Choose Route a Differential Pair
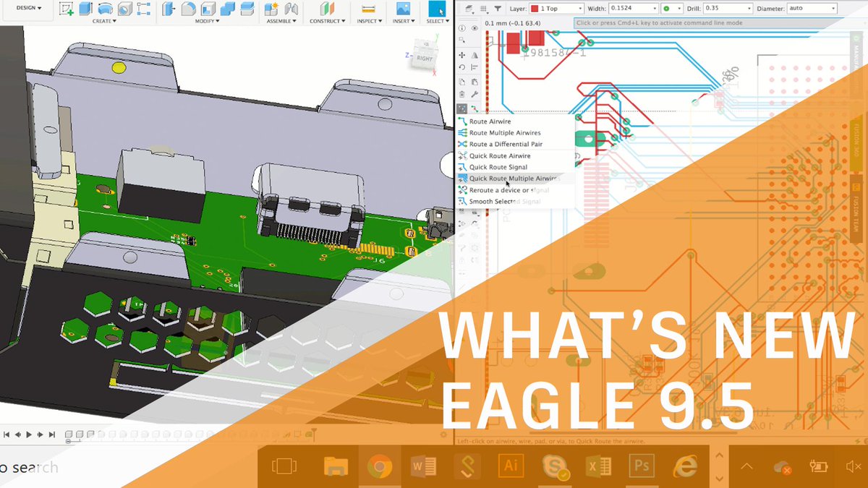The height and width of the screenshot is (488, 868). coord(514,145)
